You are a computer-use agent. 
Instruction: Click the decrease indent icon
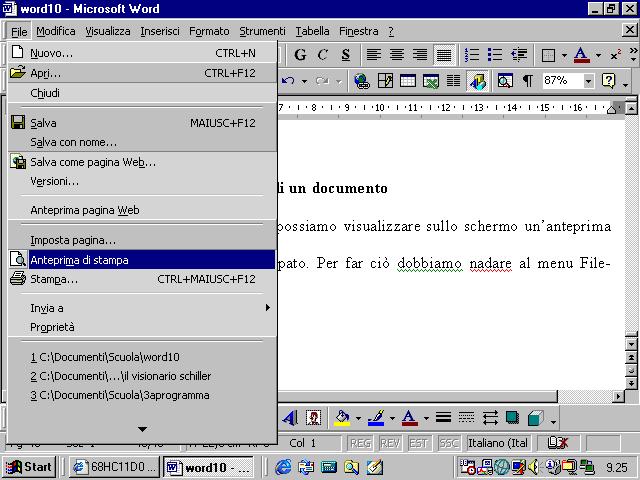[x=519, y=55]
